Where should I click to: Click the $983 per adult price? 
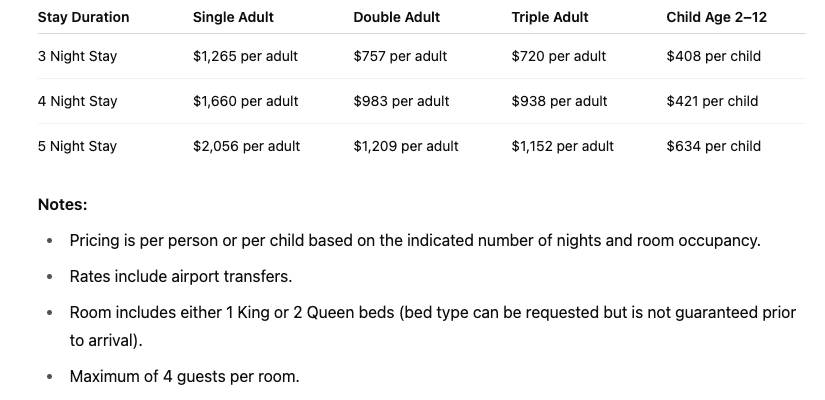tap(401, 101)
